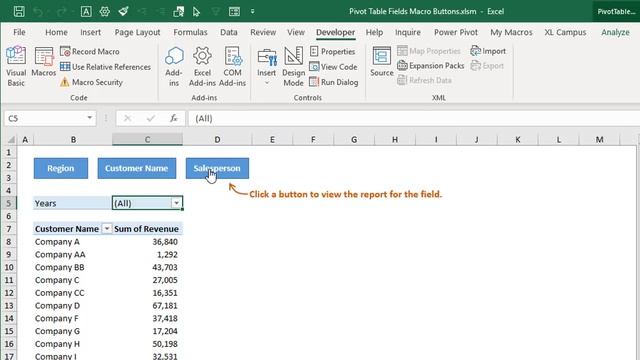
Task: Open Customer Name column filter dropdown
Action: [x=107, y=229]
